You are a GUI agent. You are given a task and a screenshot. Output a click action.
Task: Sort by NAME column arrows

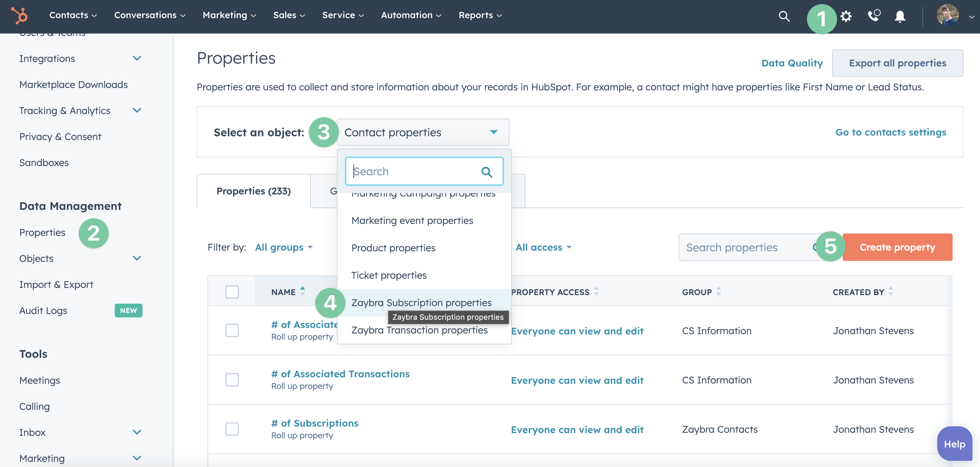(x=302, y=291)
